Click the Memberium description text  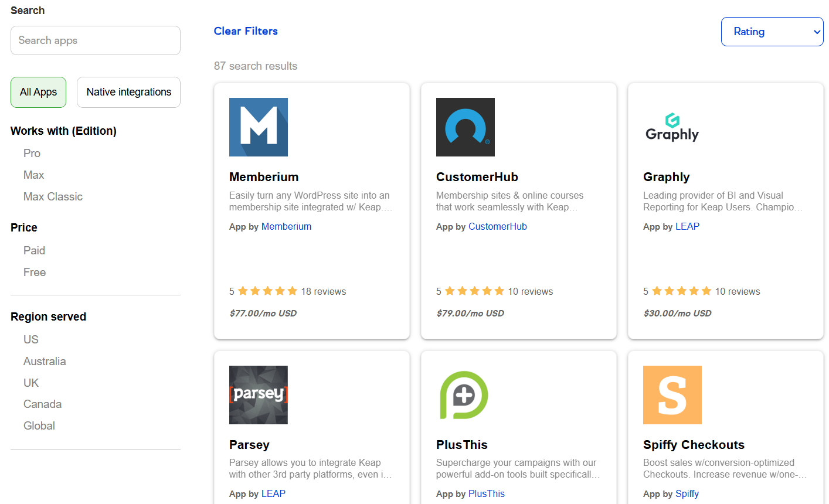(x=311, y=201)
